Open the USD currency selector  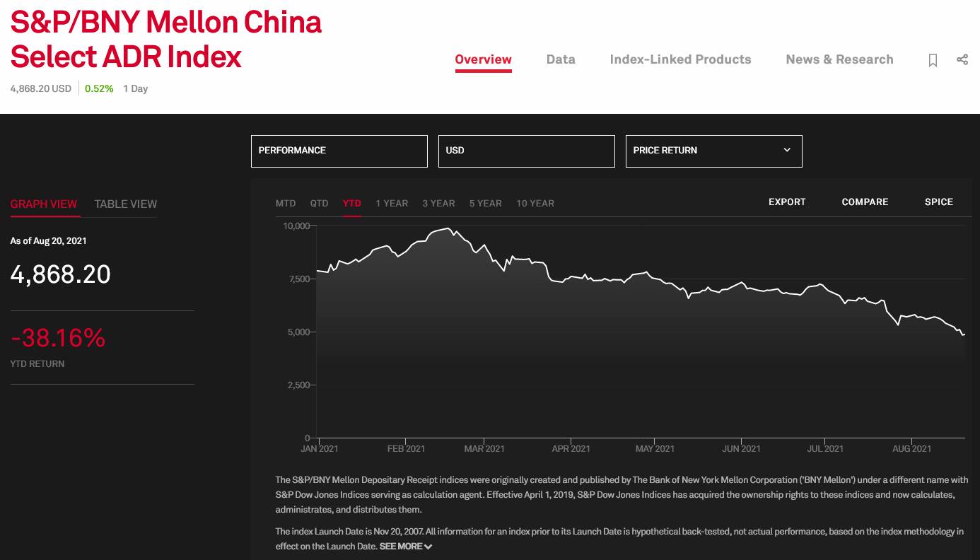pyautogui.click(x=527, y=151)
